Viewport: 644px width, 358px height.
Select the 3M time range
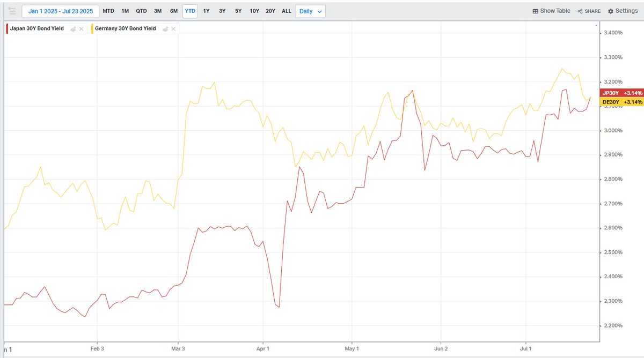(158, 11)
